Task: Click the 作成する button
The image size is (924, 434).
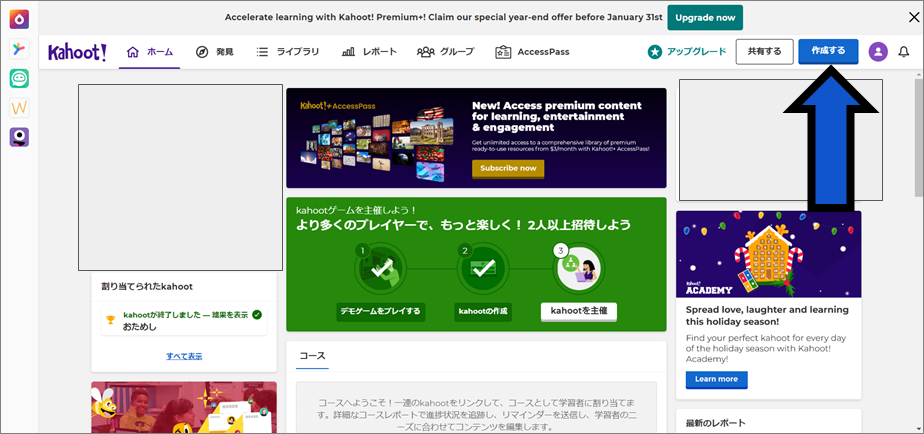Action: [828, 51]
